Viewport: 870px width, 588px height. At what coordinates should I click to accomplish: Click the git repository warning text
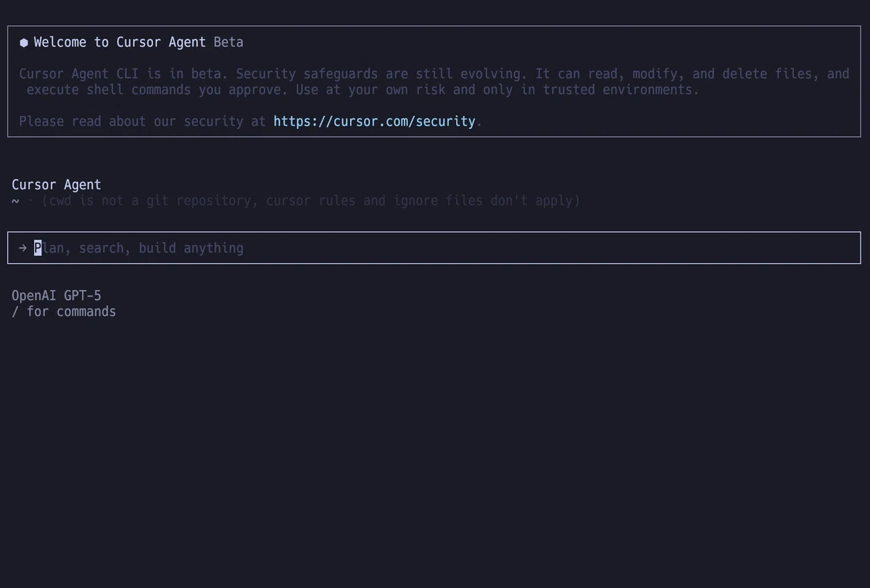coord(311,201)
